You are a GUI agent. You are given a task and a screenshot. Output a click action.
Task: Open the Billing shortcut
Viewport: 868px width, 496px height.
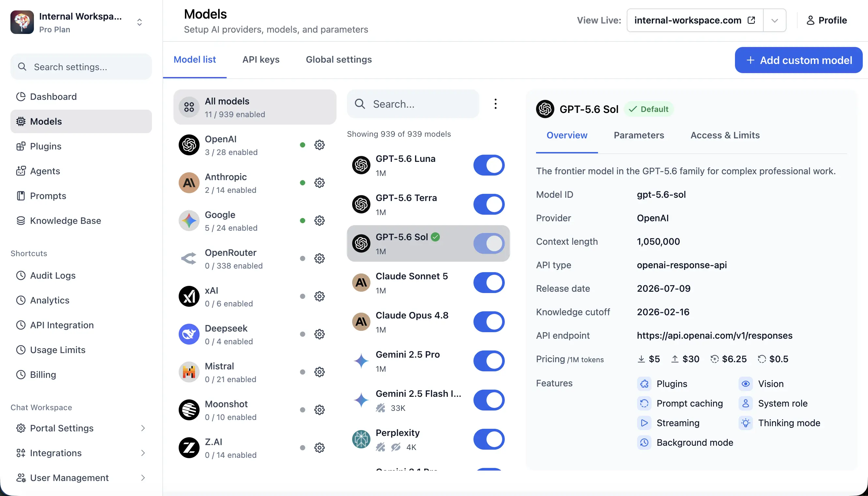click(81, 375)
